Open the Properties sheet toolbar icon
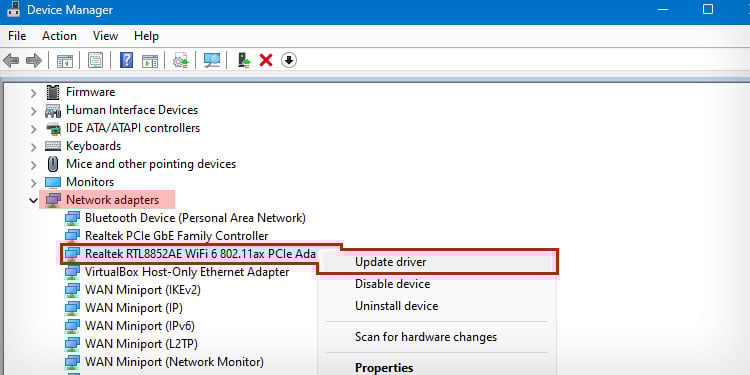 coord(95,61)
